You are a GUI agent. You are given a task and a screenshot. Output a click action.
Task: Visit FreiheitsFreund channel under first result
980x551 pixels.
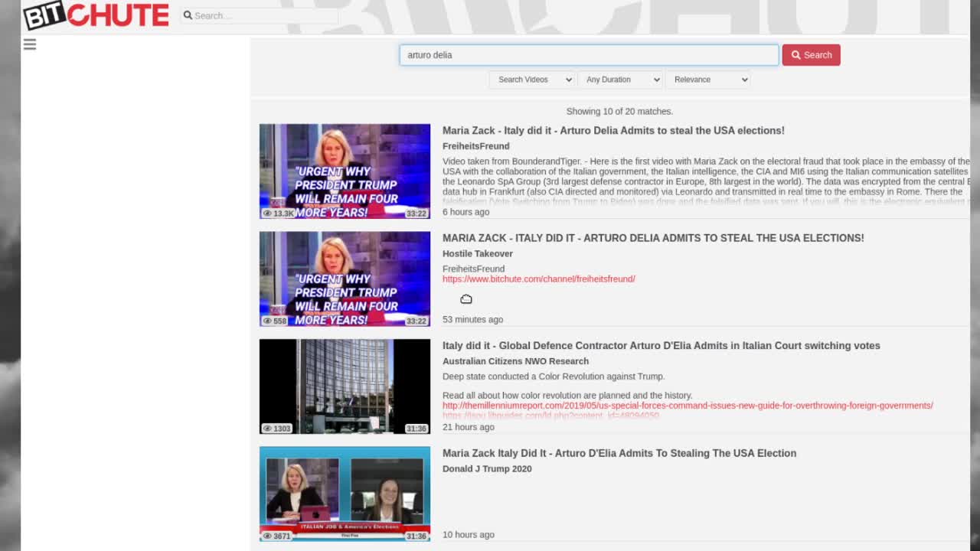pyautogui.click(x=475, y=146)
